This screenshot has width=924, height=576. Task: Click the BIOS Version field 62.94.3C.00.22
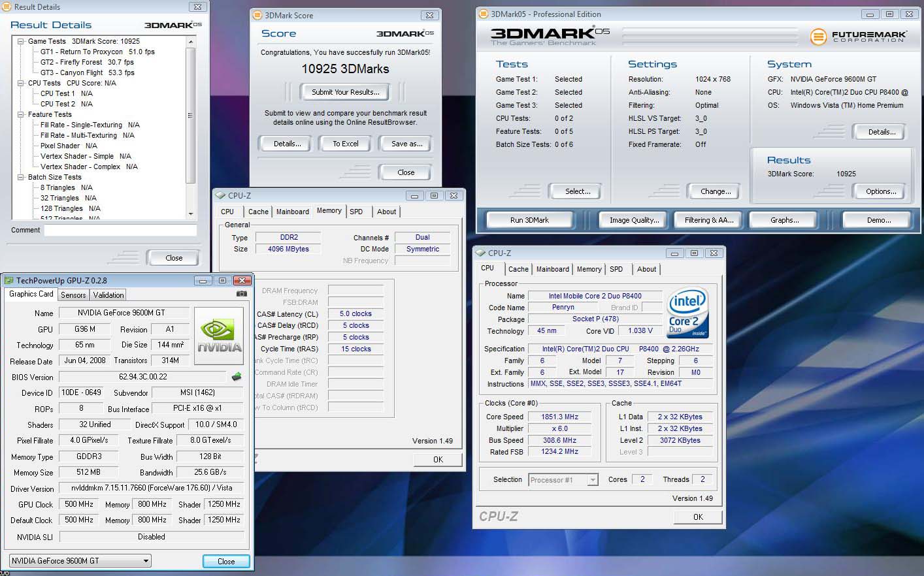coord(143,377)
